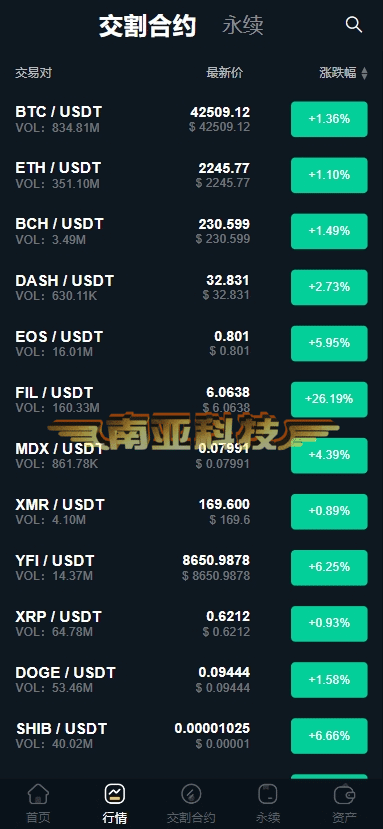Tap the BCH latest price 230.599

pyautogui.click(x=224, y=224)
